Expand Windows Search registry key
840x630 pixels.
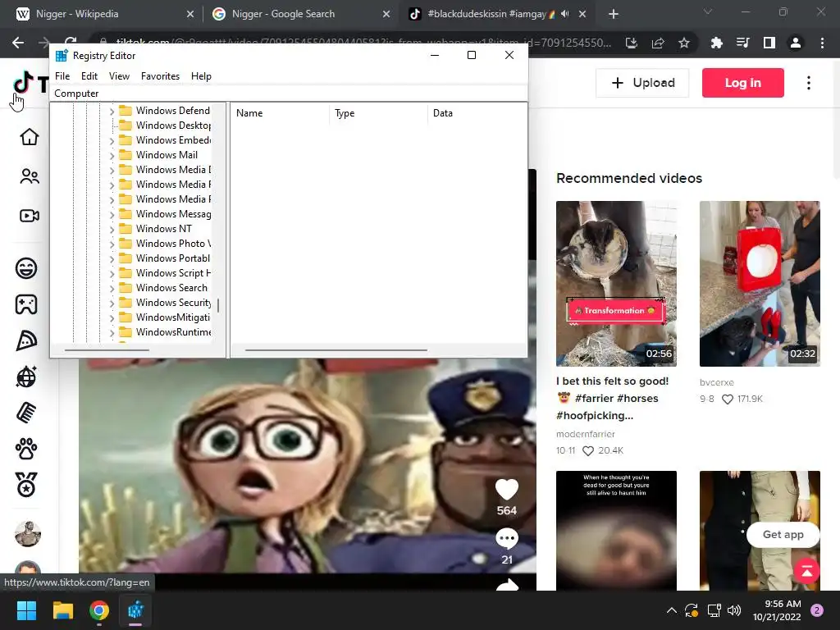pos(112,289)
